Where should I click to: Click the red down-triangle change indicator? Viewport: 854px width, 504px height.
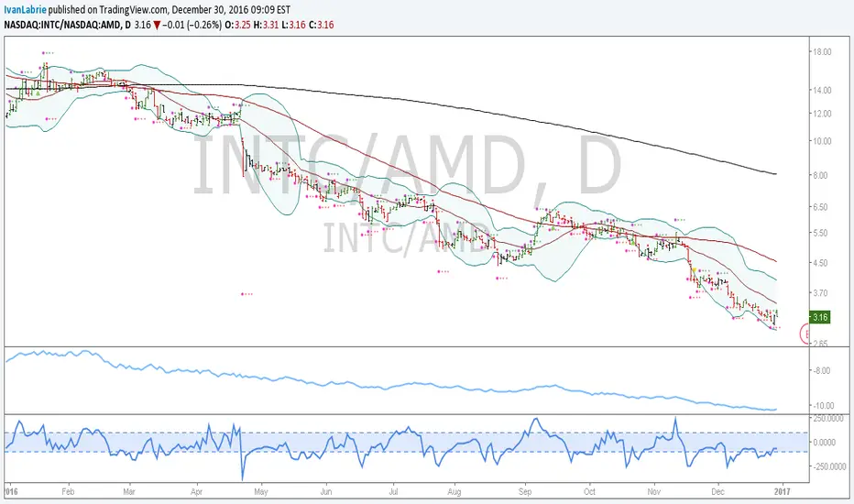click(x=157, y=25)
